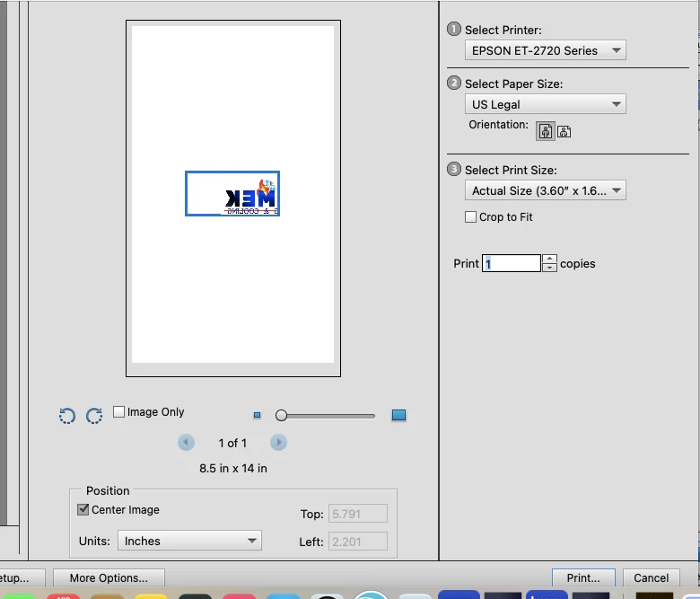
Task: Open More Options... dialog
Action: pyautogui.click(x=109, y=577)
